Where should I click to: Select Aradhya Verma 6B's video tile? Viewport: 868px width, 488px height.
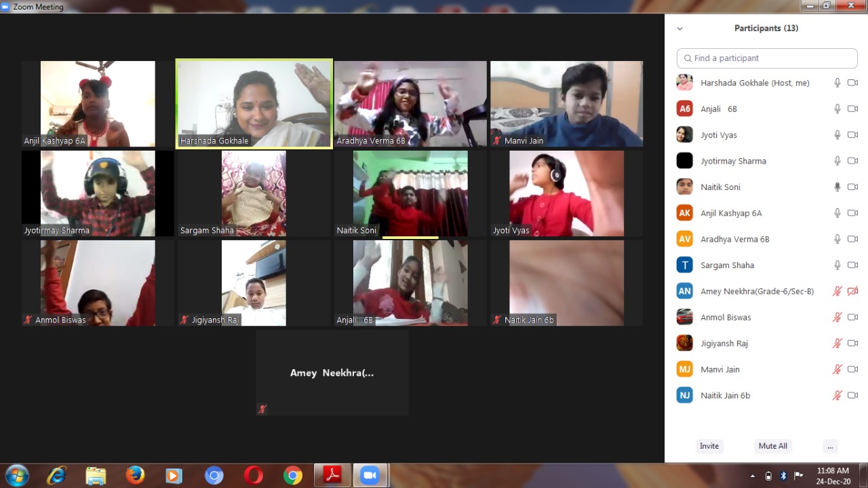click(410, 104)
